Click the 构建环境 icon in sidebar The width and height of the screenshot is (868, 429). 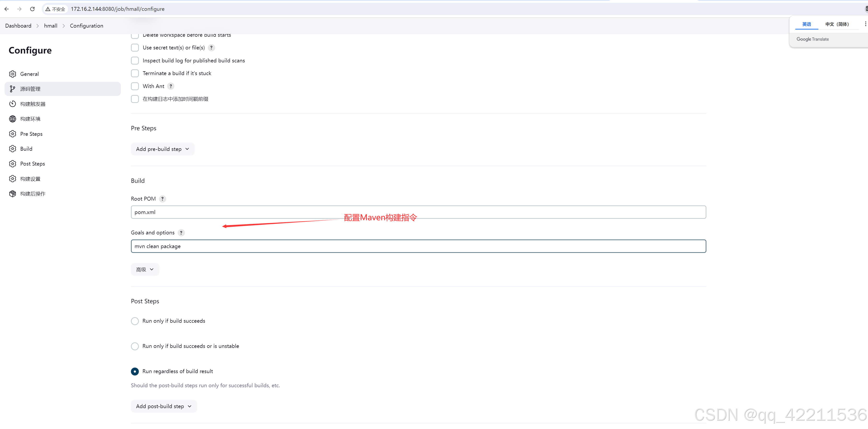click(14, 119)
